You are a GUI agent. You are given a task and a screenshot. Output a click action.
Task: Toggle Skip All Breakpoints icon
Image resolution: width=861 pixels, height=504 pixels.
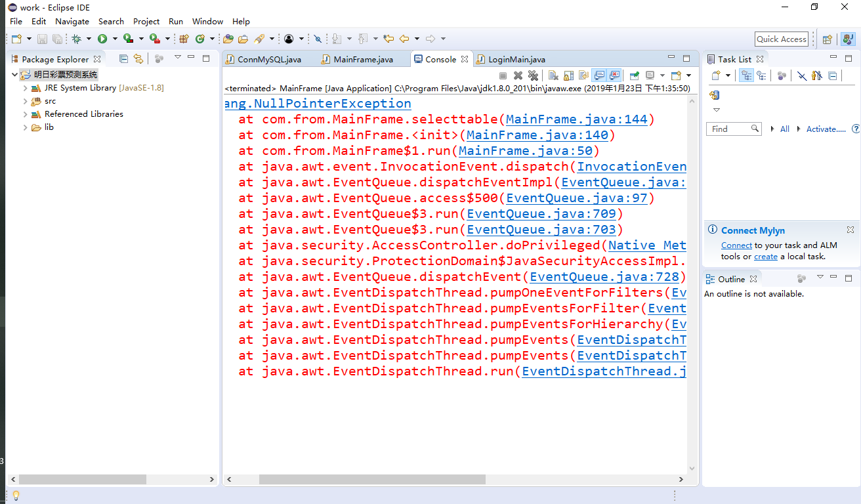coord(318,39)
